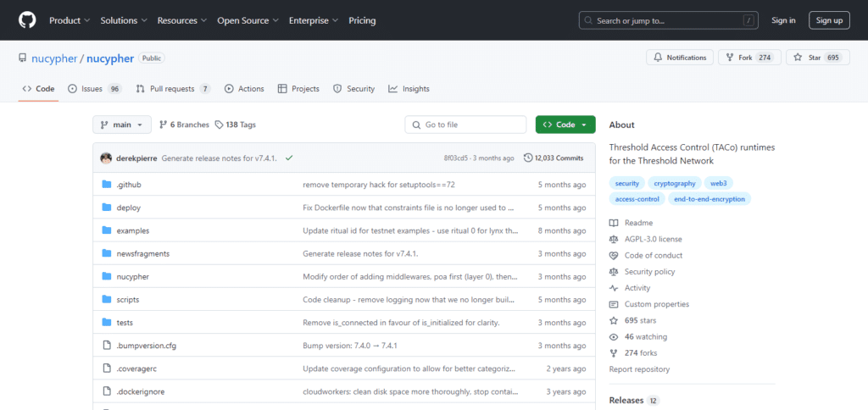Click the Sign in link
This screenshot has height=410, width=868.
tap(783, 20)
